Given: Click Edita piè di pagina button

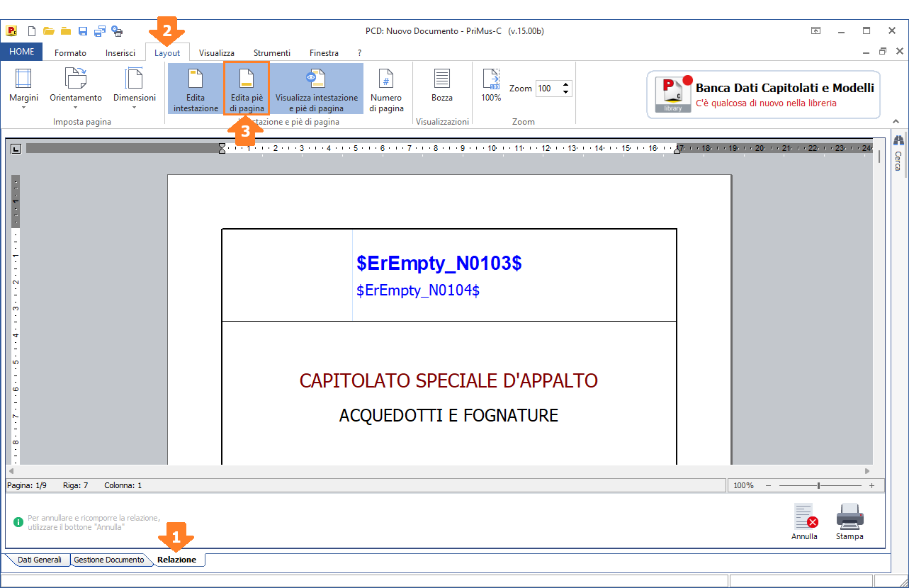Looking at the screenshot, I should click(247, 88).
